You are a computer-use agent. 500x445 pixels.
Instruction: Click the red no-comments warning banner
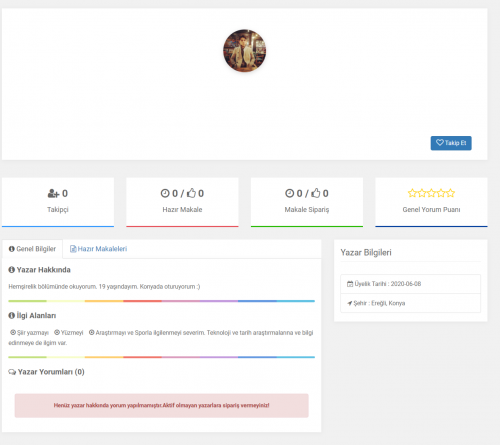point(162,406)
